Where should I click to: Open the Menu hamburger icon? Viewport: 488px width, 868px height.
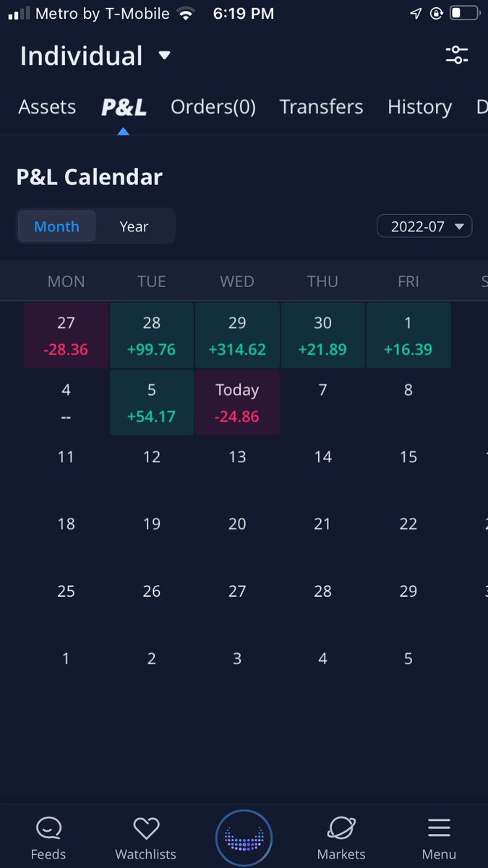click(439, 827)
